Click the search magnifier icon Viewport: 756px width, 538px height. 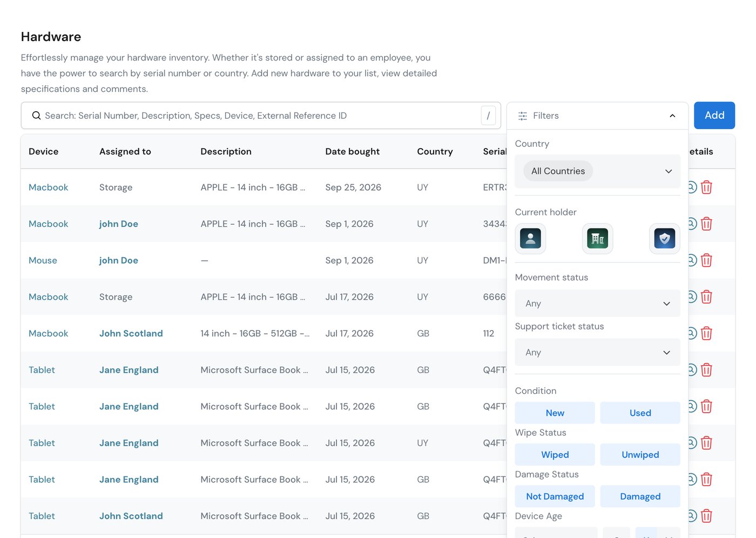(x=36, y=116)
